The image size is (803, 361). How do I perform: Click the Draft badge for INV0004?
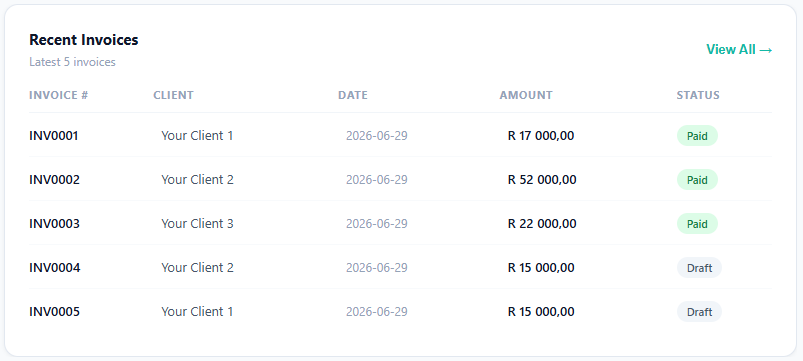699,268
